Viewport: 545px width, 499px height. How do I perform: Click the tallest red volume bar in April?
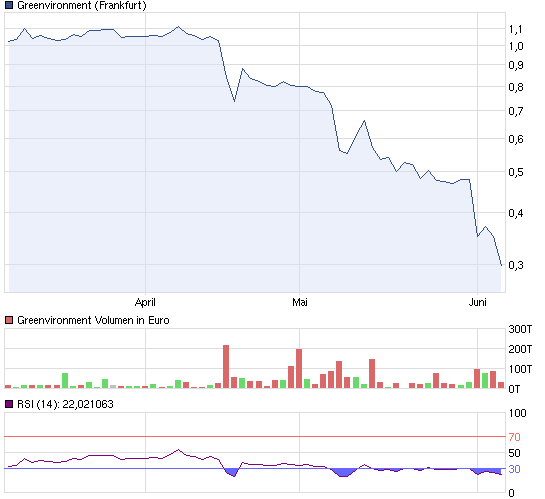coord(226,367)
